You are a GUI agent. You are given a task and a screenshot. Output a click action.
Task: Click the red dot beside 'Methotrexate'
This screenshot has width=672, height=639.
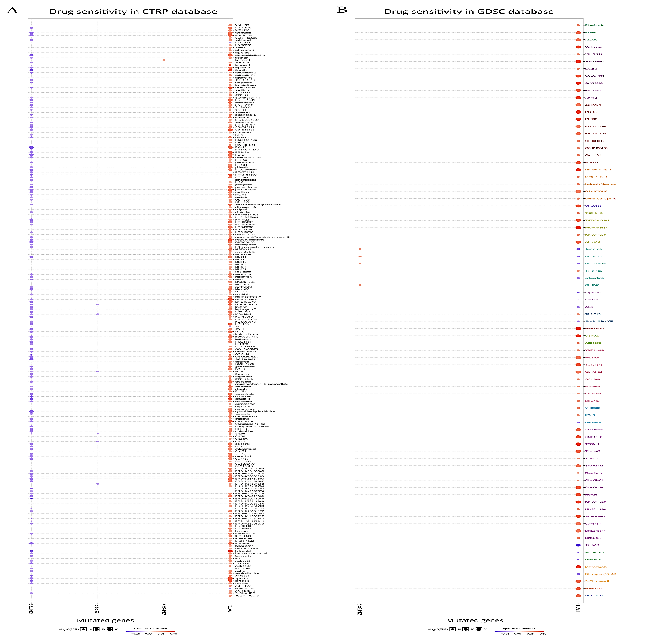(x=578, y=567)
